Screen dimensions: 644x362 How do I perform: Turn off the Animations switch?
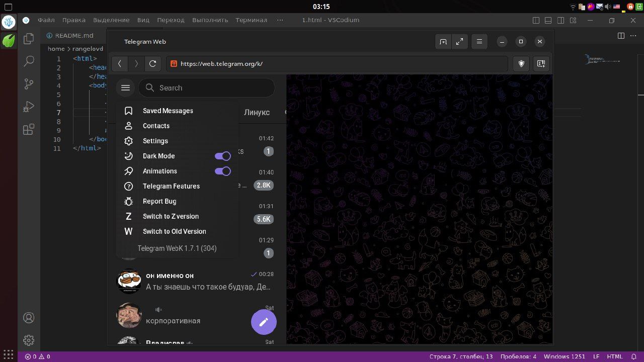point(223,171)
